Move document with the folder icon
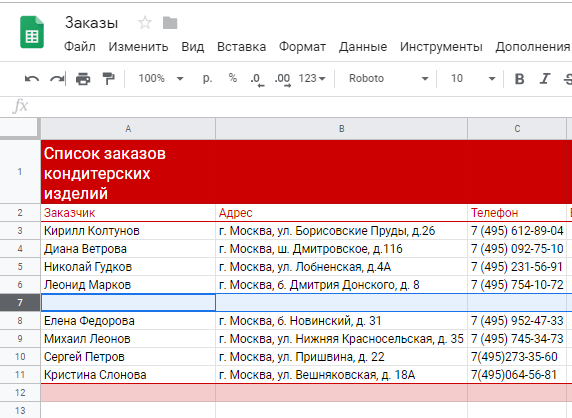 pyautogui.click(x=170, y=23)
